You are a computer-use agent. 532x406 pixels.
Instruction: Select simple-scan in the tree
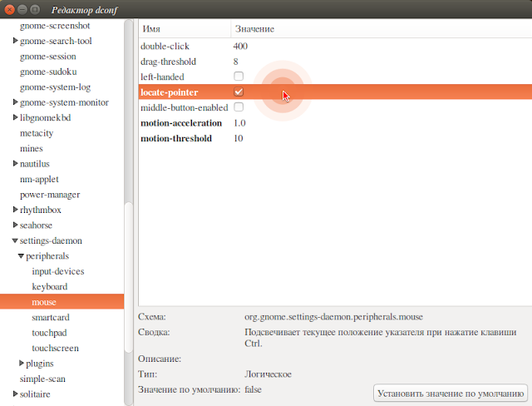point(42,379)
